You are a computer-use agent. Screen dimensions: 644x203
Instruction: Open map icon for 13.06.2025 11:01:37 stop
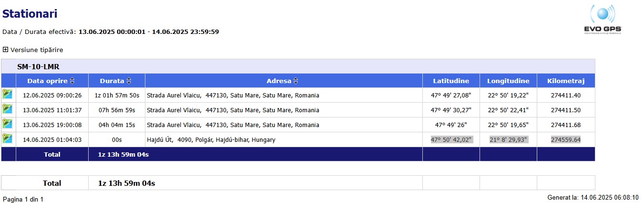click(7, 109)
